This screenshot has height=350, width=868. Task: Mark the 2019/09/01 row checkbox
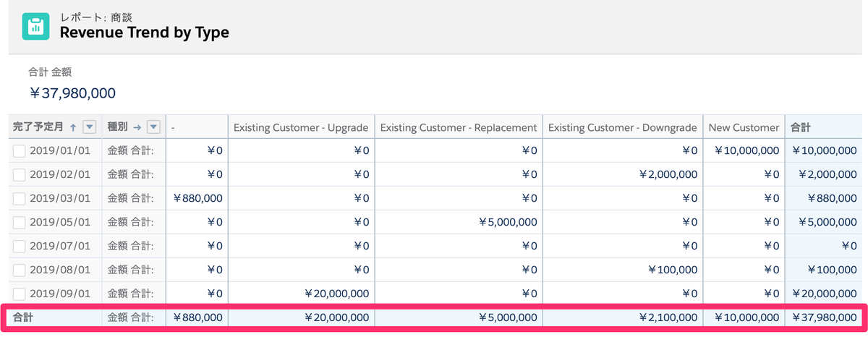pyautogui.click(x=20, y=294)
